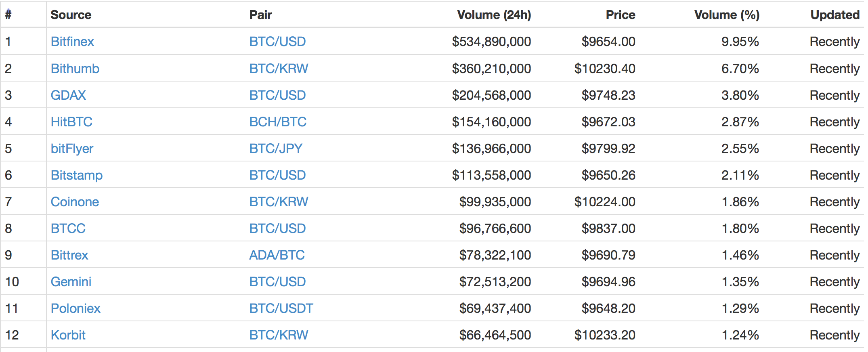Click the BTCC source link
Image resolution: width=868 pixels, height=352 pixels.
click(x=68, y=228)
